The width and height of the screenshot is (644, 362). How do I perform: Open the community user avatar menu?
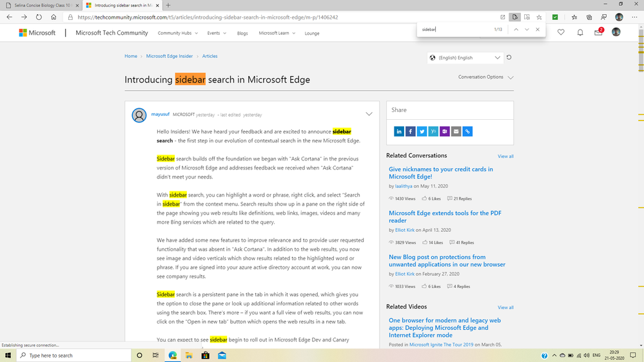[616, 32]
